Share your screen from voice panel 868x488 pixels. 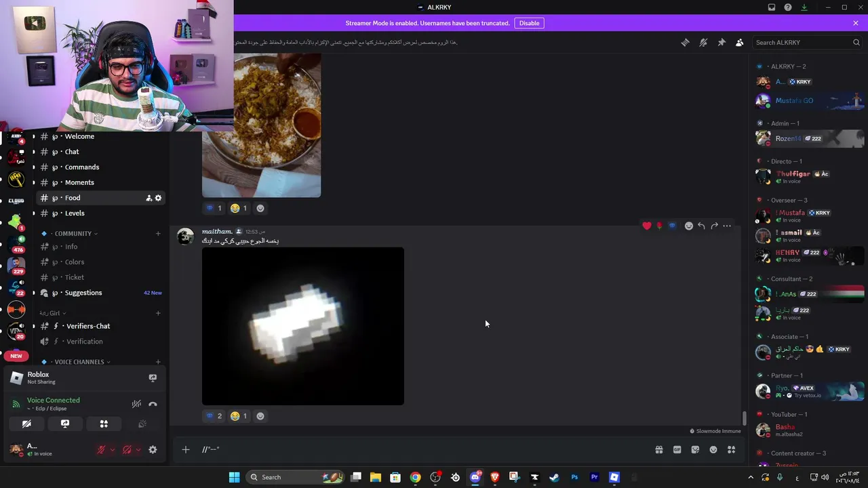[x=65, y=424]
